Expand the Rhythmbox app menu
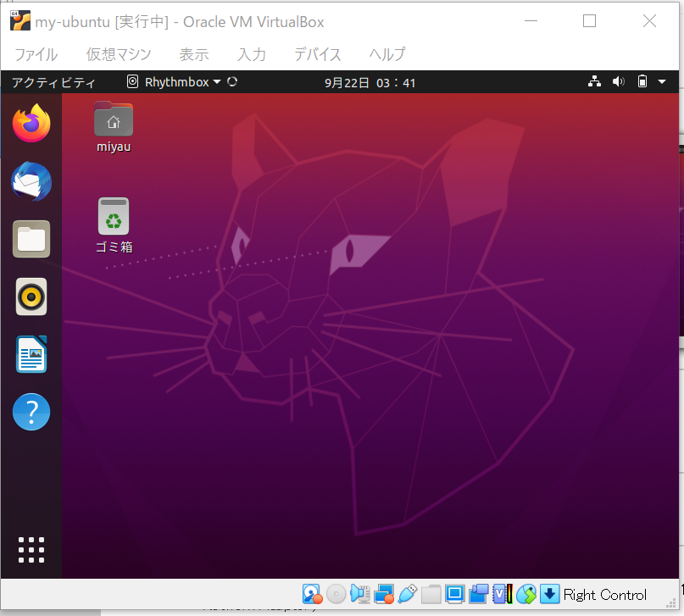Image resolution: width=684 pixels, height=616 pixels. click(175, 82)
